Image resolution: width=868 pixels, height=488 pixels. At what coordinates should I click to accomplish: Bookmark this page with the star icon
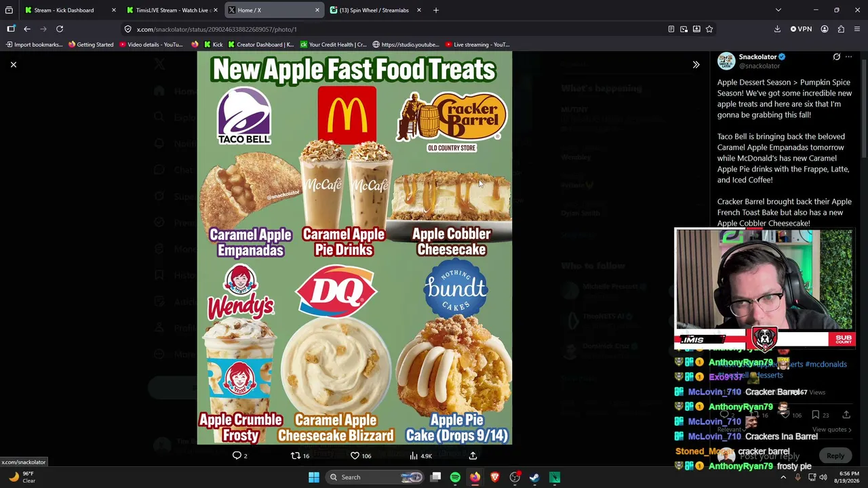coord(709,29)
